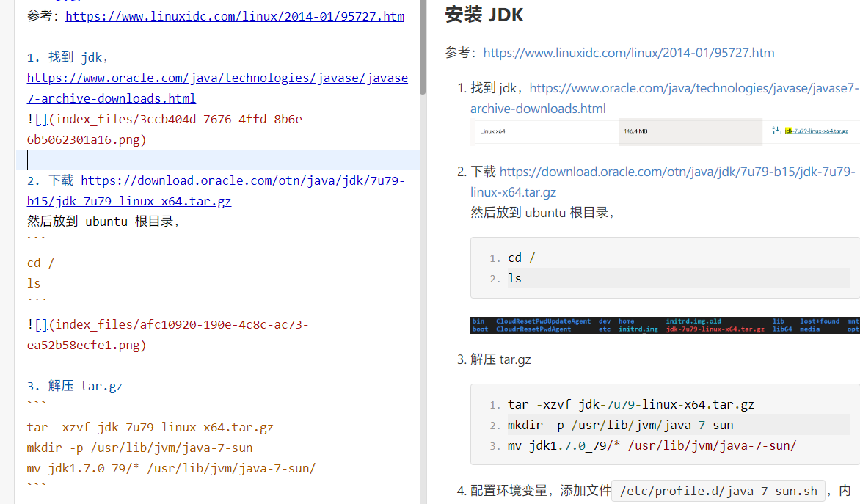Image resolution: width=860 pixels, height=504 pixels.
Task: Click the editor vertical scrollbar thumb
Action: [x=423, y=47]
